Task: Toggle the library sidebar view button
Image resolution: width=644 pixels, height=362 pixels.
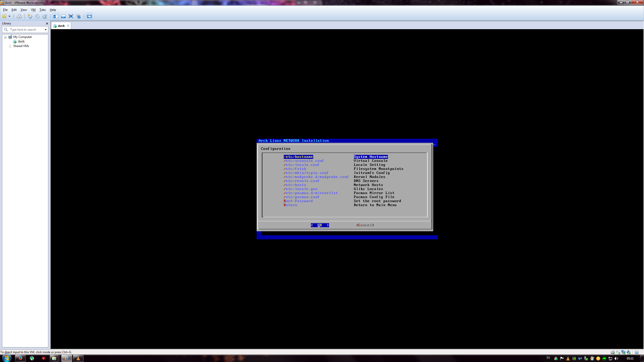Action: pos(56,16)
